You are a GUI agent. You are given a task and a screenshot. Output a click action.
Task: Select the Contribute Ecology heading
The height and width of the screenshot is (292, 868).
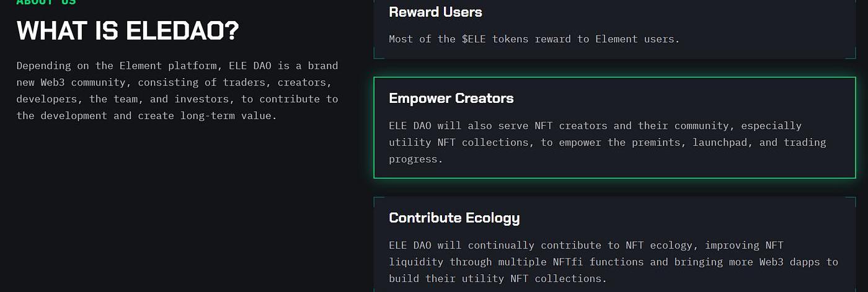454,218
